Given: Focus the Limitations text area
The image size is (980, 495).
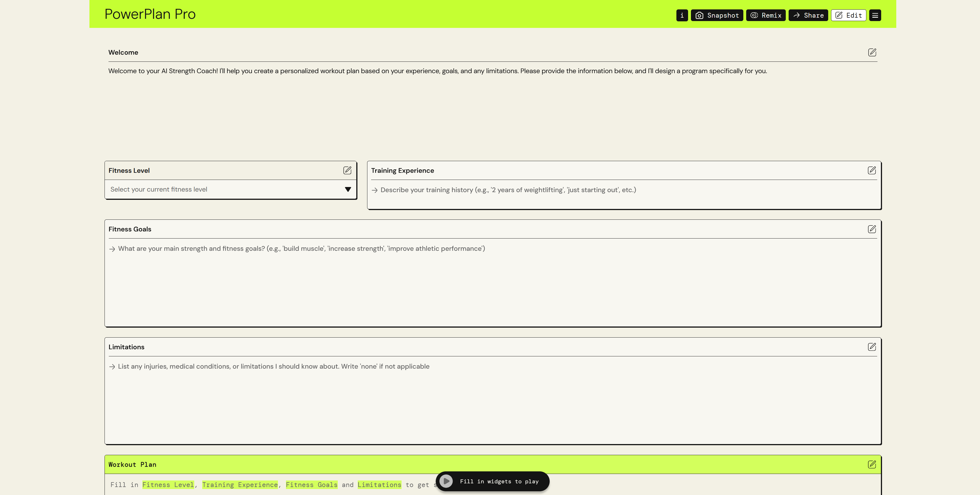Looking at the screenshot, I should 493,399.
